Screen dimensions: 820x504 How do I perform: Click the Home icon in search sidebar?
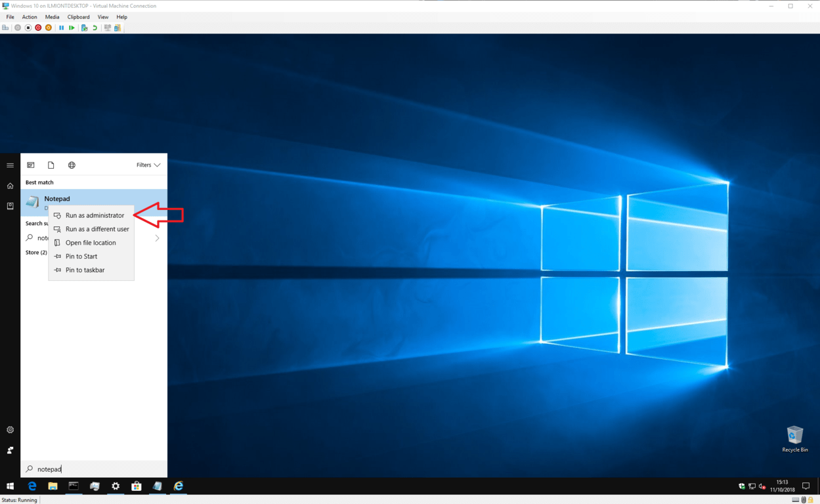tap(10, 186)
